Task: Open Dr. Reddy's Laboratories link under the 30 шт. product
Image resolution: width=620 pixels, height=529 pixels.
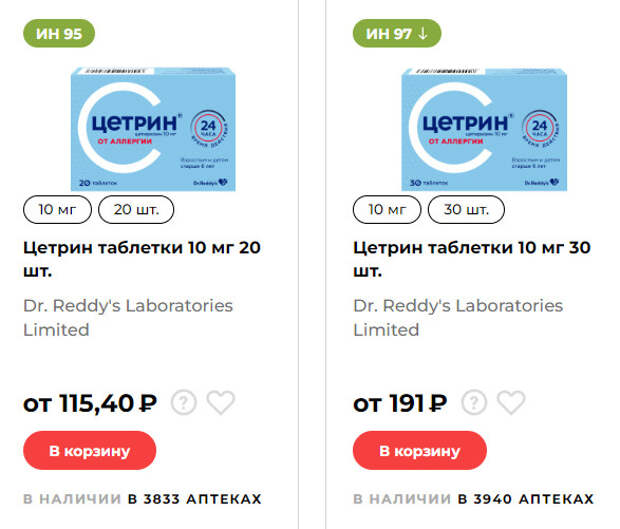Action: [x=458, y=317]
